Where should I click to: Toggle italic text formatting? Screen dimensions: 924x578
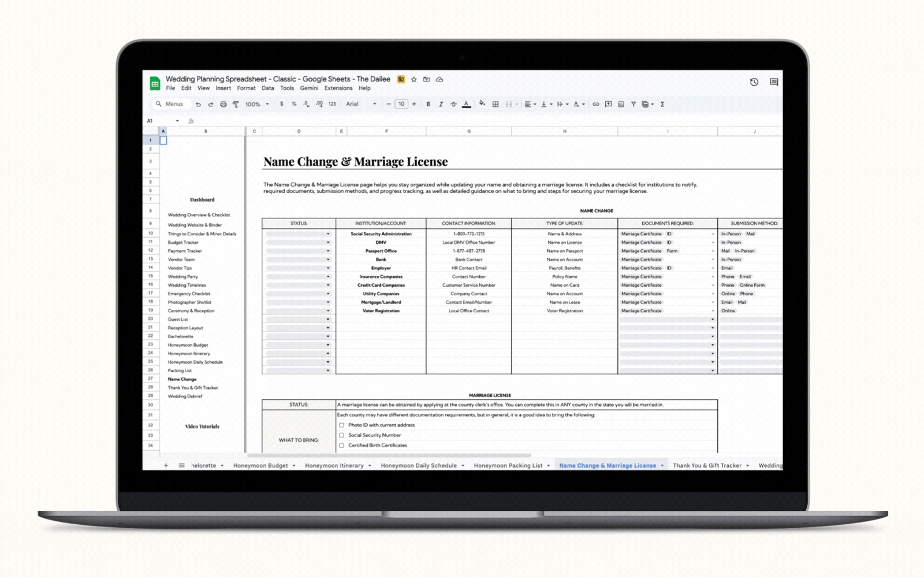point(441,105)
